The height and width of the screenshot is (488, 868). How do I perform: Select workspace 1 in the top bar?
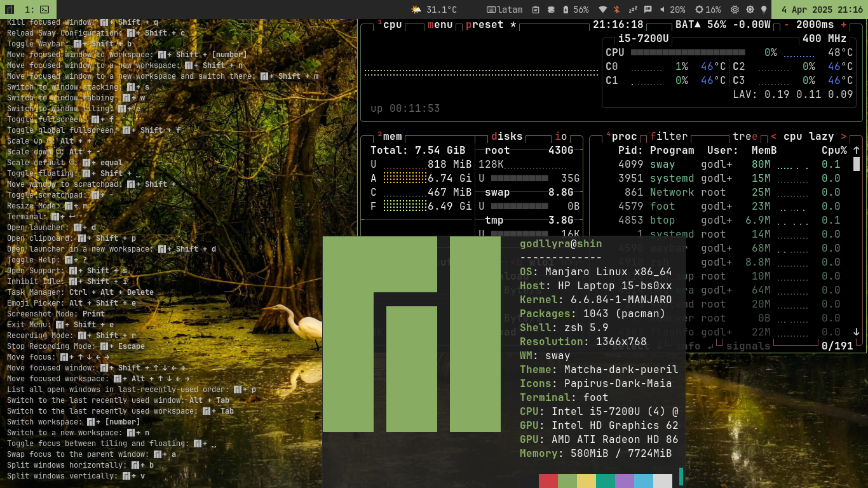pyautogui.click(x=37, y=10)
